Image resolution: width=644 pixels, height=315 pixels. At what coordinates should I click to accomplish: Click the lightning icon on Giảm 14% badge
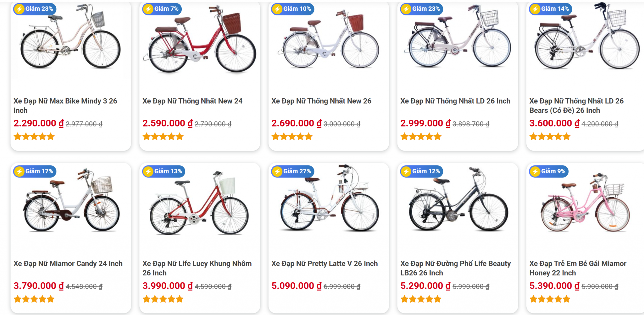pyautogui.click(x=535, y=9)
